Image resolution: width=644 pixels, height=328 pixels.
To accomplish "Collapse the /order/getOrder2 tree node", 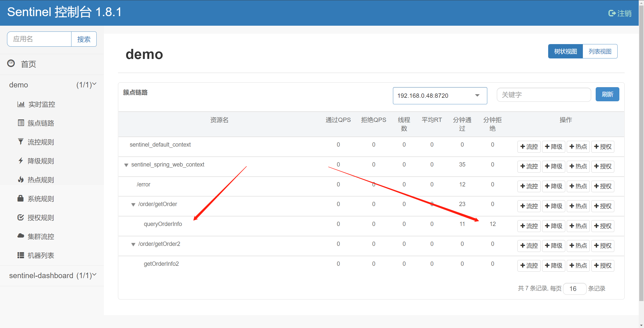I will 133,244.
